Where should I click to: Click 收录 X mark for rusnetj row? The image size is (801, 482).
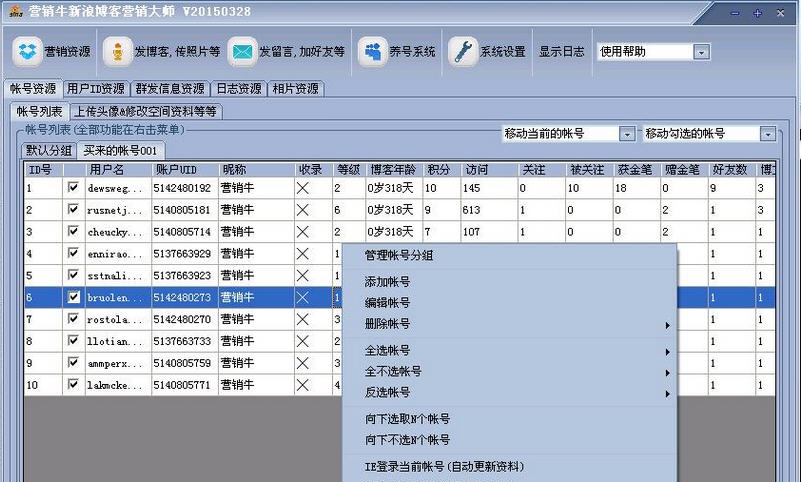[x=302, y=210]
